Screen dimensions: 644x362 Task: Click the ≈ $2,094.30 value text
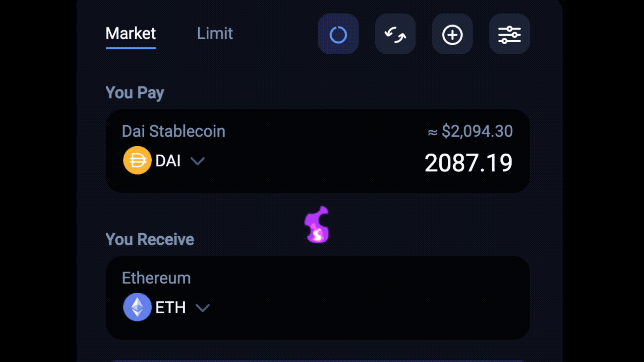point(470,131)
